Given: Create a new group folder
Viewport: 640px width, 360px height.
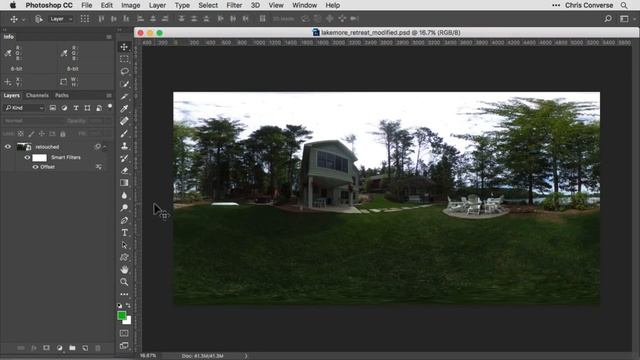Looking at the screenshot, I should click(x=72, y=348).
